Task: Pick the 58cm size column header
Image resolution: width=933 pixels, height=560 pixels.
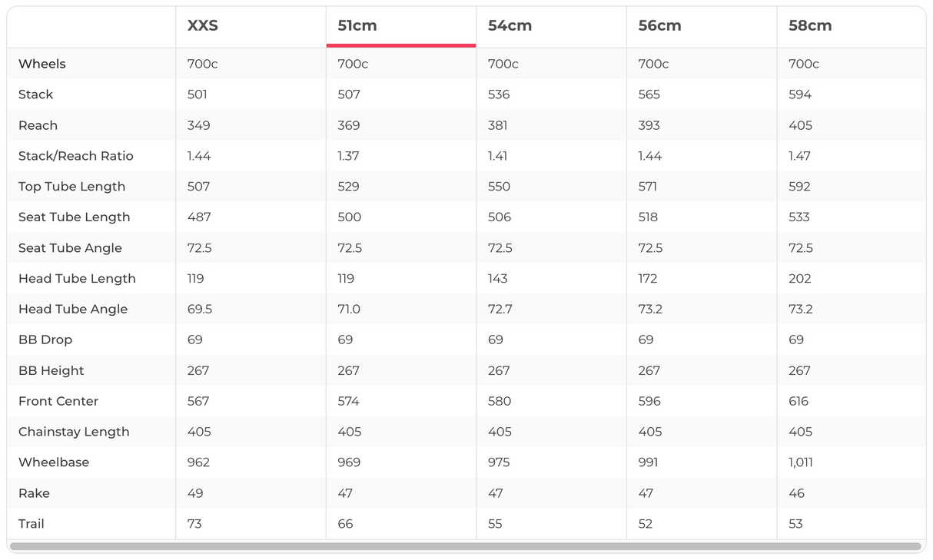Action: pos(810,25)
